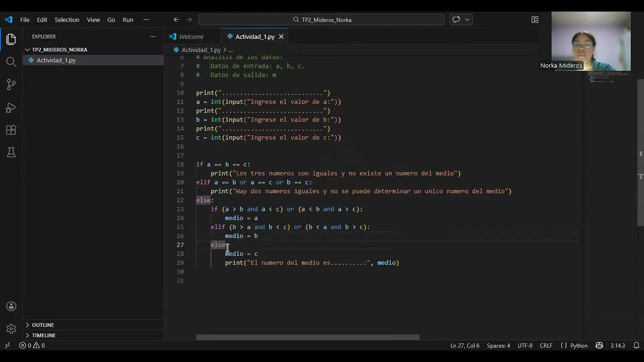Open the additional menus ellipsis
644x362 pixels.
click(146, 20)
